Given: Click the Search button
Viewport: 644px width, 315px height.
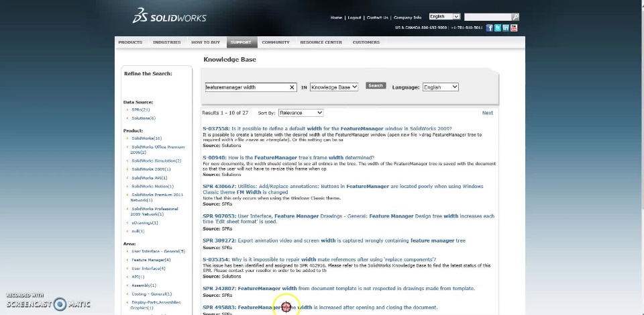Looking at the screenshot, I should tap(376, 85).
